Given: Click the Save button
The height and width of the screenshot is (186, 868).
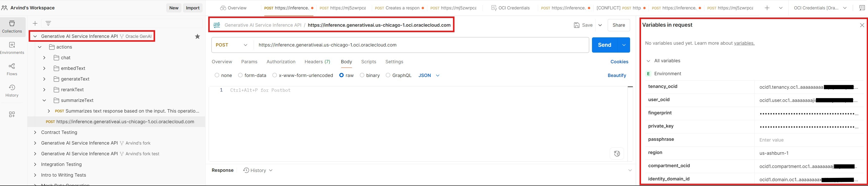Looking at the screenshot, I should coord(583,25).
